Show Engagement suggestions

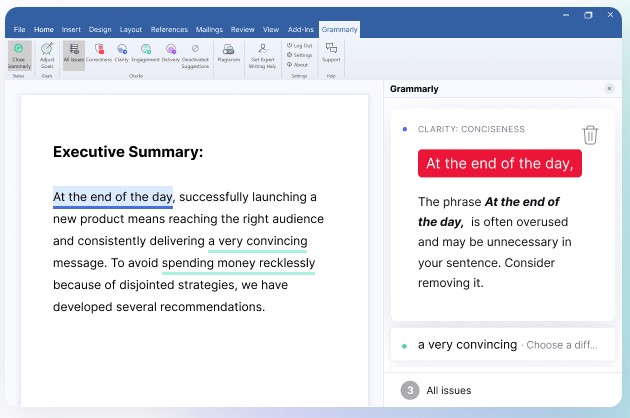[x=145, y=54]
